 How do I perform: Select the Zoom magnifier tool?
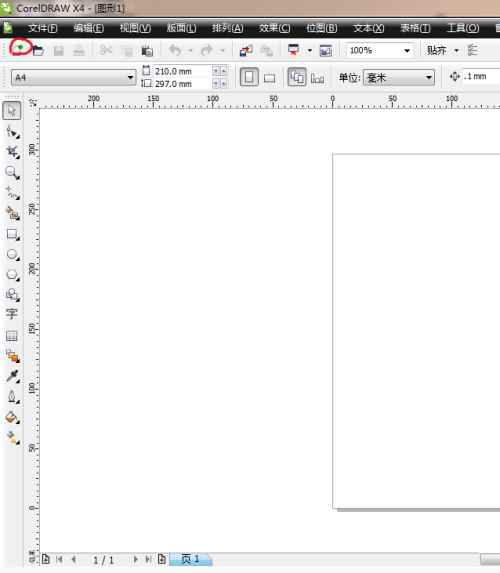coord(12,172)
